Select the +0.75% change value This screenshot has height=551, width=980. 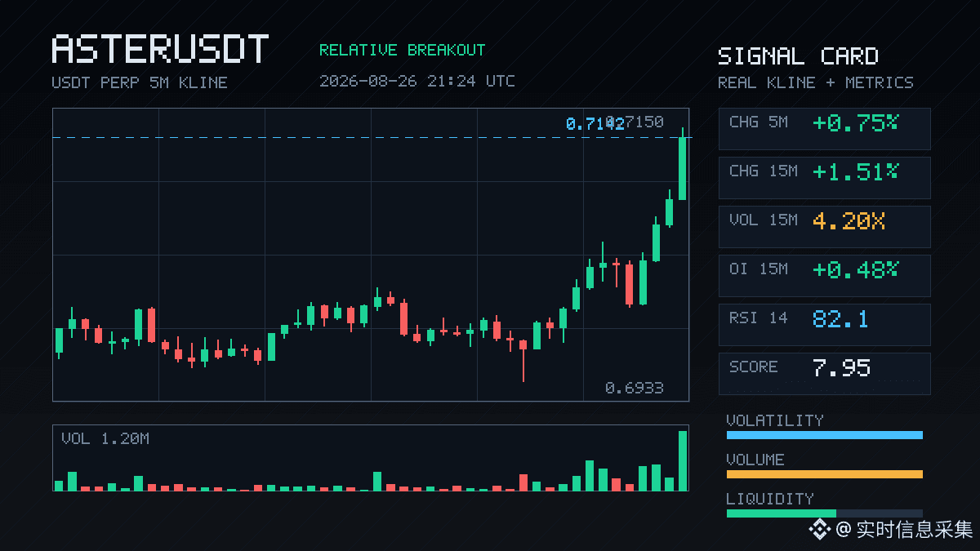coord(855,123)
